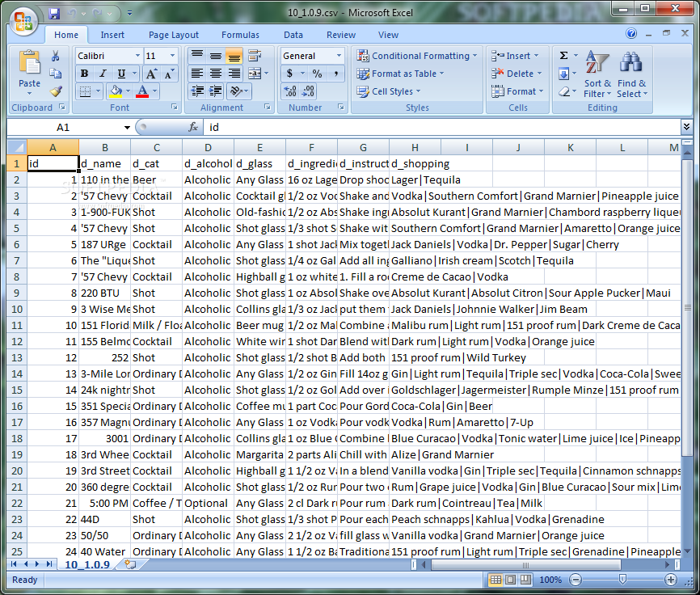
Task: Decrease Decimal places
Action: tap(308, 91)
